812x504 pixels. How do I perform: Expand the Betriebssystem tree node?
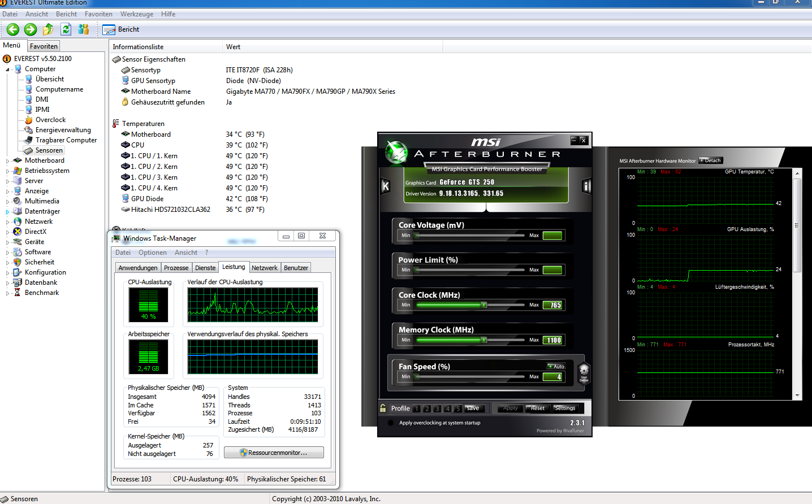[x=8, y=171]
